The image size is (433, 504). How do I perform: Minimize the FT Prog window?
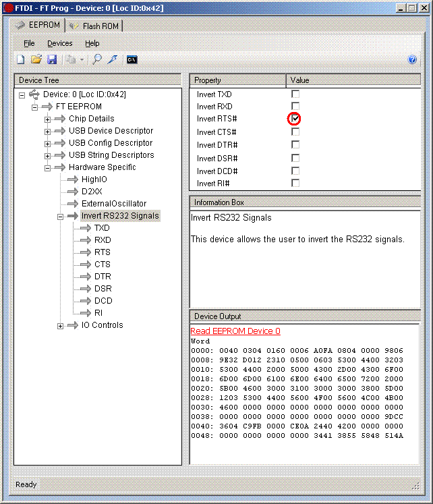click(400, 8)
